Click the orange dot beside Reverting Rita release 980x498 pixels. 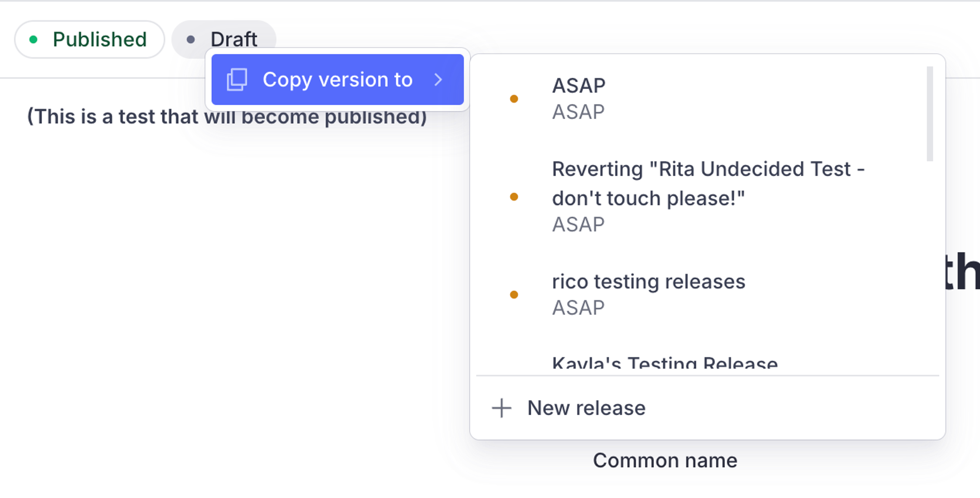coord(514,197)
